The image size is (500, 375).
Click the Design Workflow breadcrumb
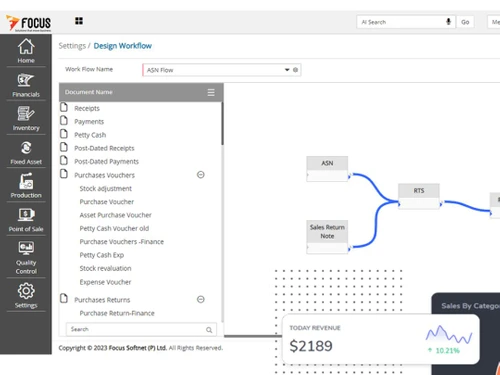coord(122,46)
